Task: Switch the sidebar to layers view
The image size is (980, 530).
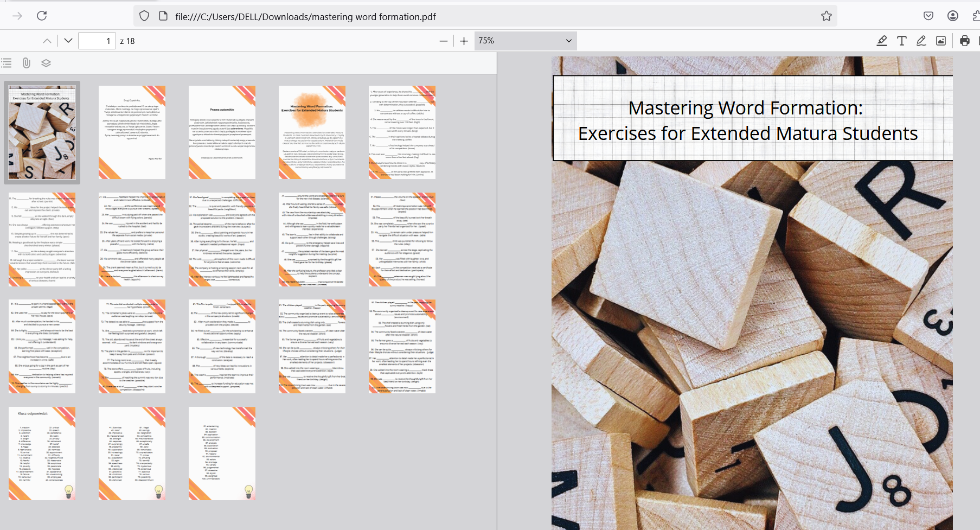Action: point(46,63)
